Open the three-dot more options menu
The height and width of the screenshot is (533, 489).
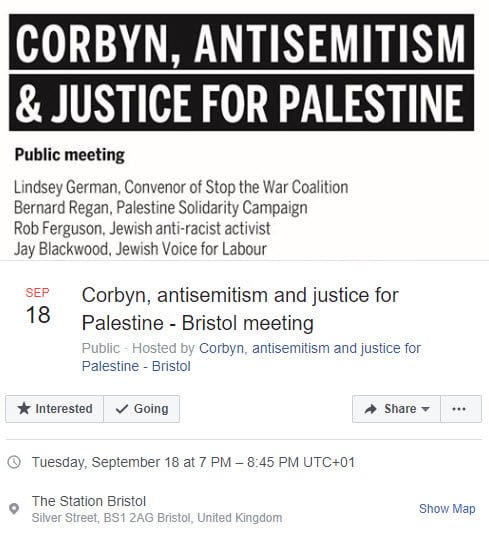tap(461, 409)
